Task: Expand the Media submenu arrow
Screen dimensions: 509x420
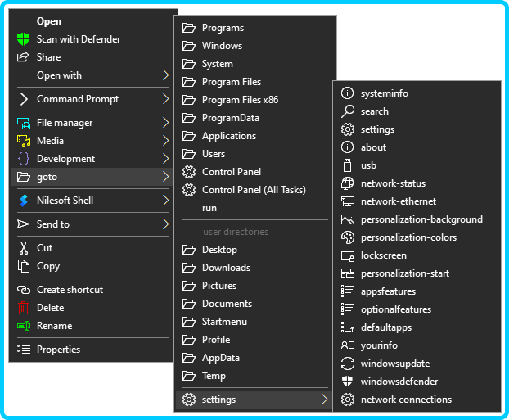Action: tap(166, 141)
